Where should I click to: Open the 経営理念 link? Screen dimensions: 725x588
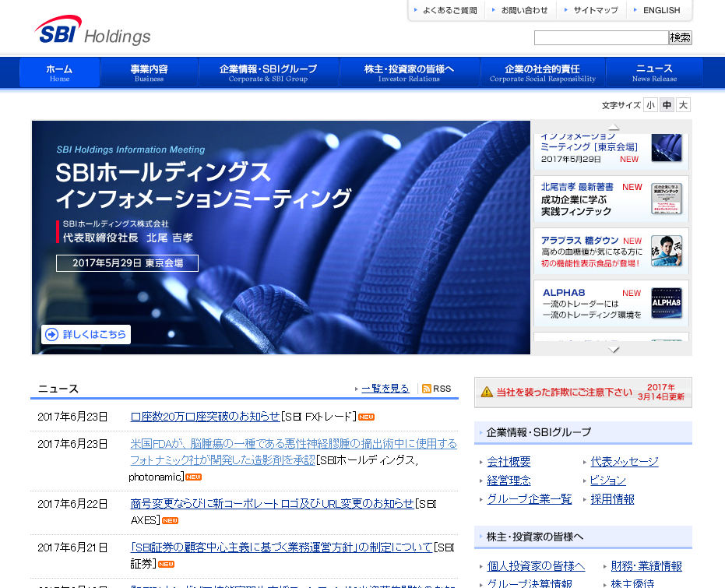tap(509, 481)
